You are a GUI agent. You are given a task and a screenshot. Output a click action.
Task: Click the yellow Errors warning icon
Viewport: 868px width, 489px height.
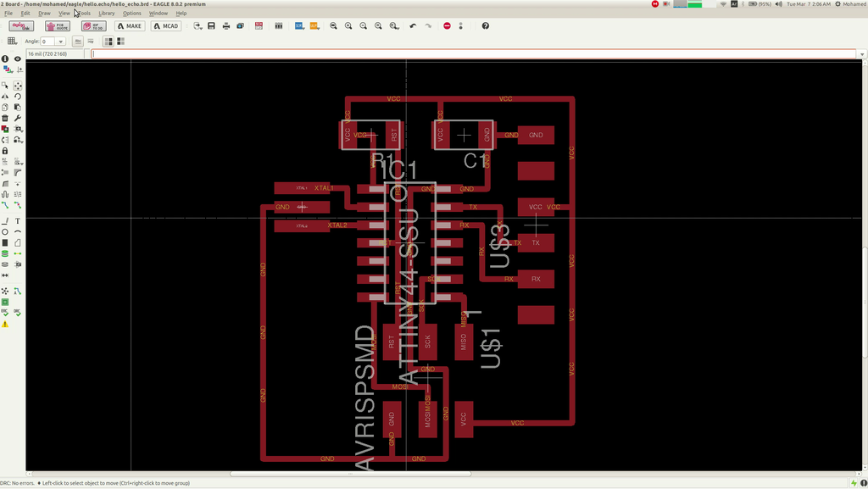[x=5, y=324]
